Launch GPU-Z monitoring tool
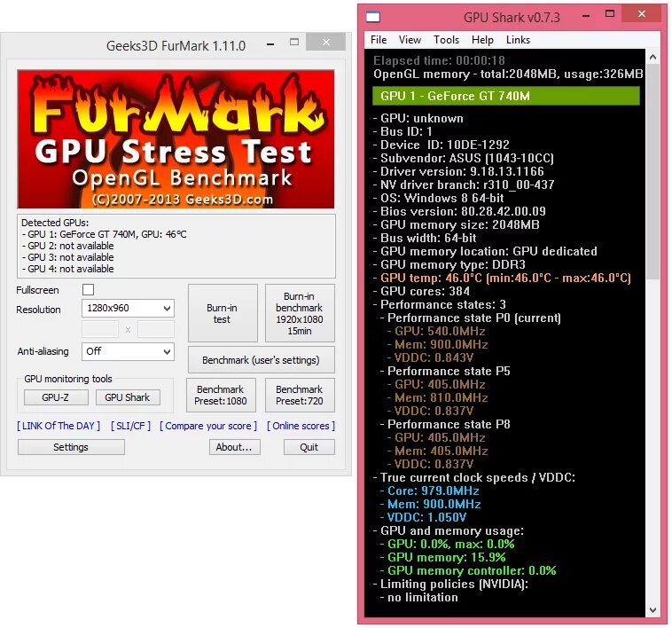 [56, 397]
